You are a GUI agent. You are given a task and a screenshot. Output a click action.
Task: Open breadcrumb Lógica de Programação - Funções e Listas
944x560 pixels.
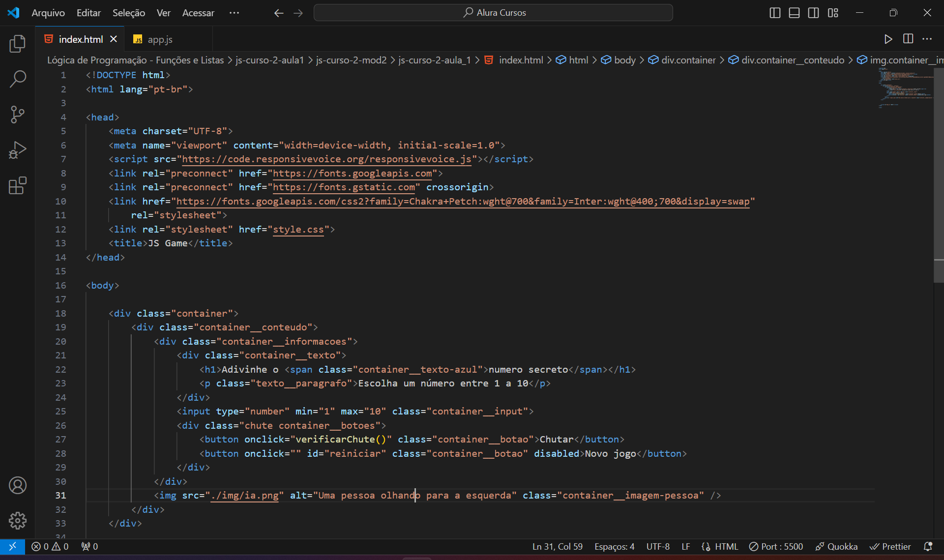135,60
